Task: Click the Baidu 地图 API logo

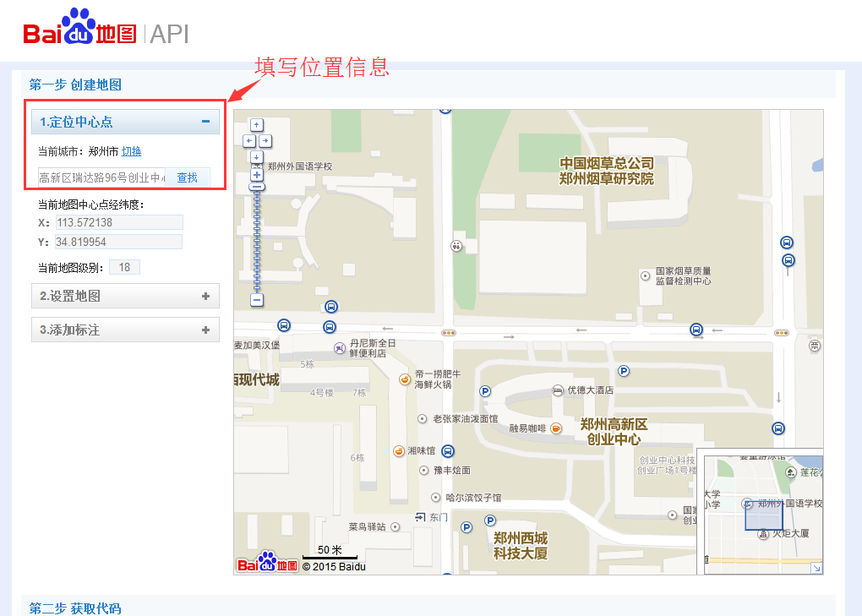Action: pyautogui.click(x=106, y=28)
